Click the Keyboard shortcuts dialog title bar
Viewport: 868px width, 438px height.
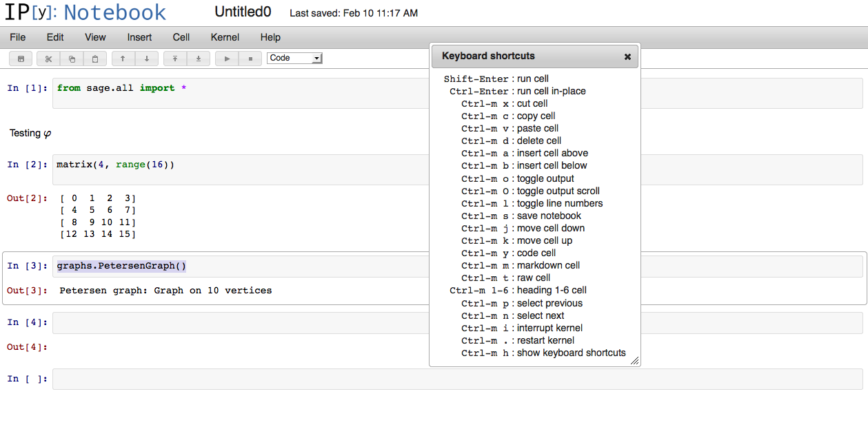(535, 56)
